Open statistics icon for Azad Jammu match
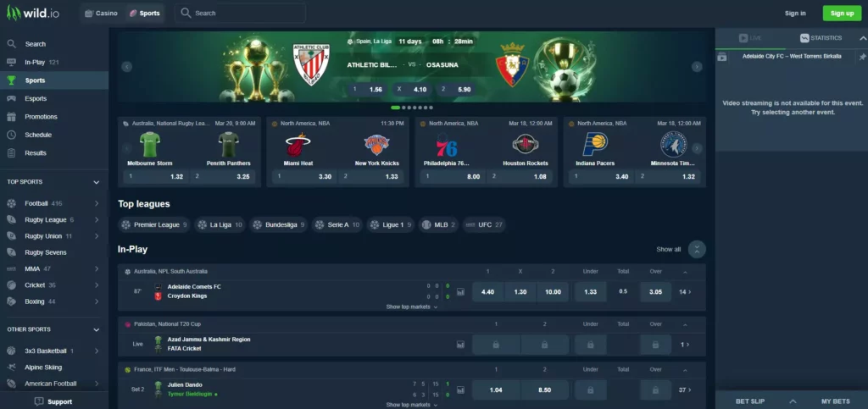Viewport: 868px width, 409px height. pyautogui.click(x=460, y=345)
